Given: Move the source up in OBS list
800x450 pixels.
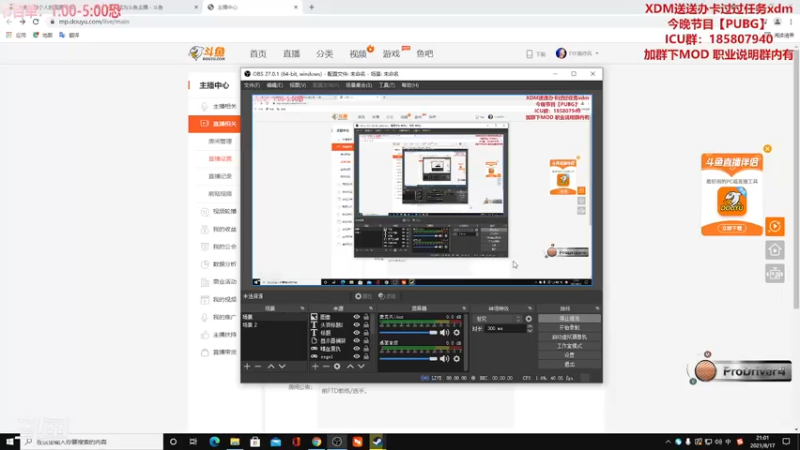Looking at the screenshot, I should pyautogui.click(x=350, y=366).
